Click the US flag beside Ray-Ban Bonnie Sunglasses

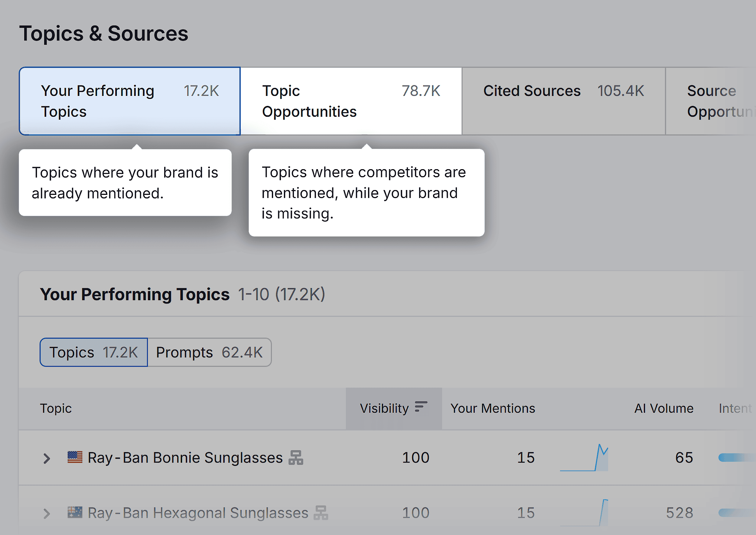pyautogui.click(x=74, y=457)
